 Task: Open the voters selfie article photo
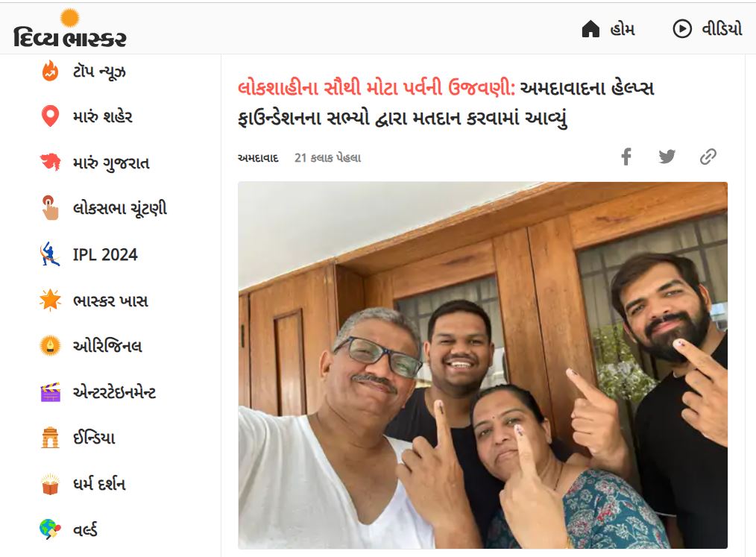482,365
